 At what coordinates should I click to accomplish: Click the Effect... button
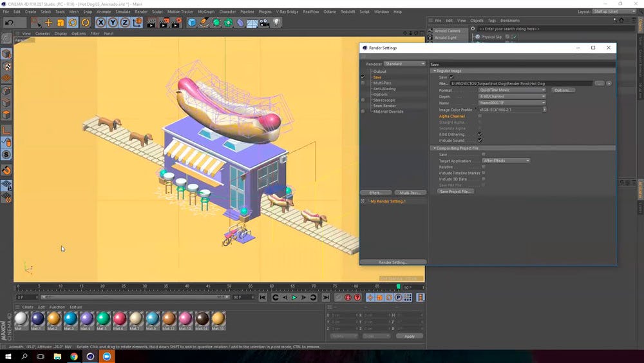pyautogui.click(x=375, y=193)
